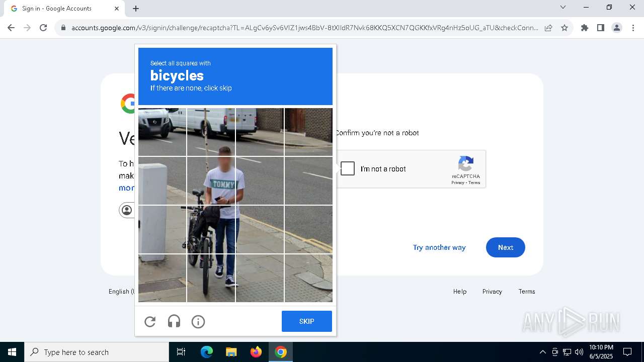Reload the current page
The image size is (644, 362).
(43, 28)
